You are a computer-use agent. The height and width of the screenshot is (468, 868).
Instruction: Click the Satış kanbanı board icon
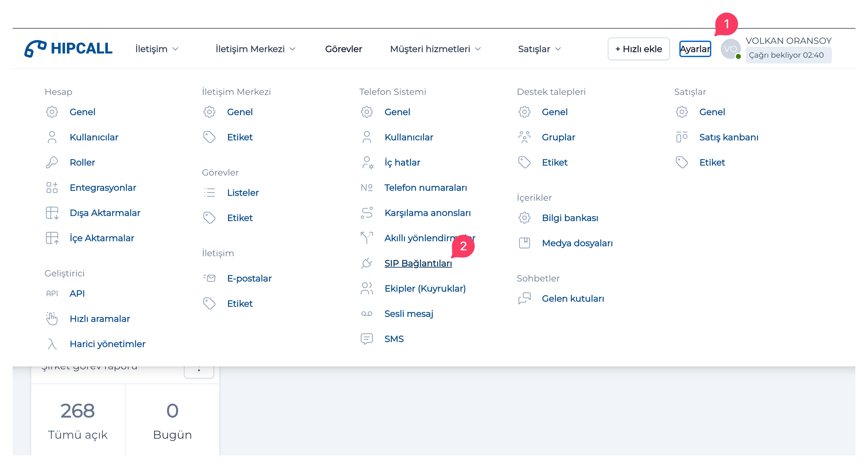tap(682, 137)
